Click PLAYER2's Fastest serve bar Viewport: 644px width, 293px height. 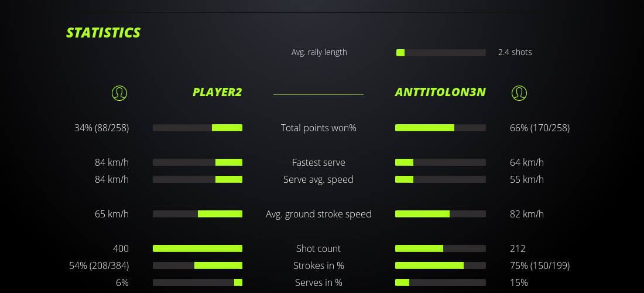pyautogui.click(x=197, y=162)
